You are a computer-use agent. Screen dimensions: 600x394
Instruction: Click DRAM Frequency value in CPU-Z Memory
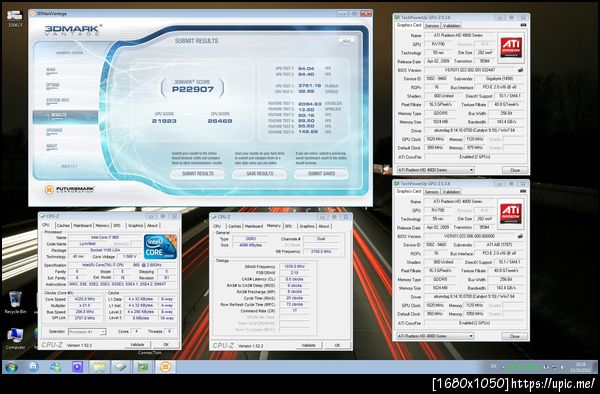pos(295,267)
